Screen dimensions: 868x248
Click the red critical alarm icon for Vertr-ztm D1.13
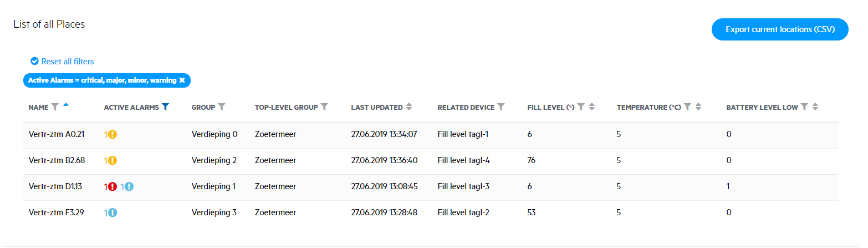[x=113, y=187]
